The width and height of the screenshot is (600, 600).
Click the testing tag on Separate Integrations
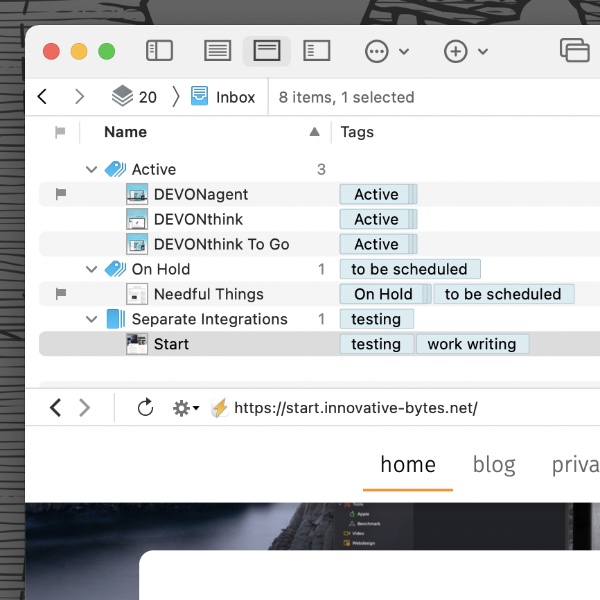point(376,319)
